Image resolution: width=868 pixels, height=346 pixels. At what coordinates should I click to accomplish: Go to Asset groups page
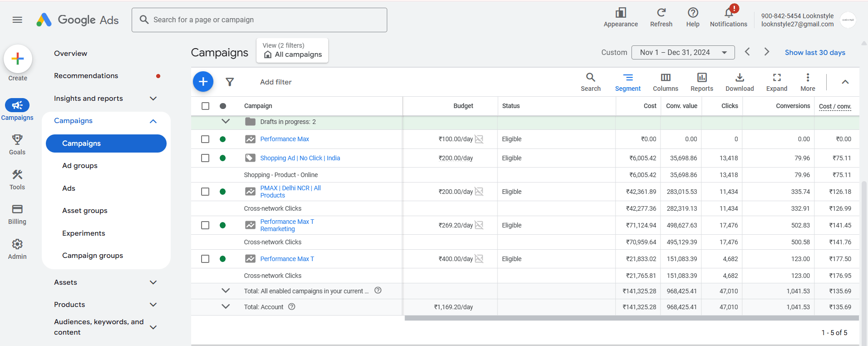85,211
